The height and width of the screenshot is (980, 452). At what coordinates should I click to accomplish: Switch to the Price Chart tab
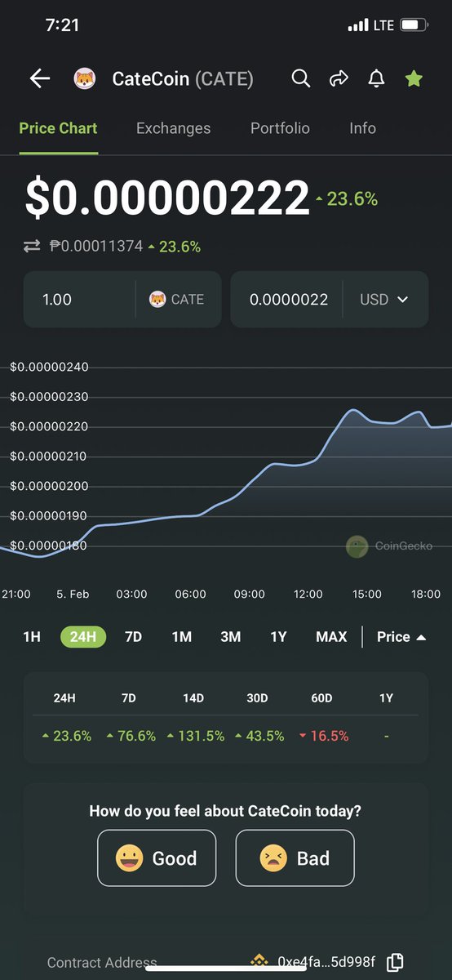58,128
